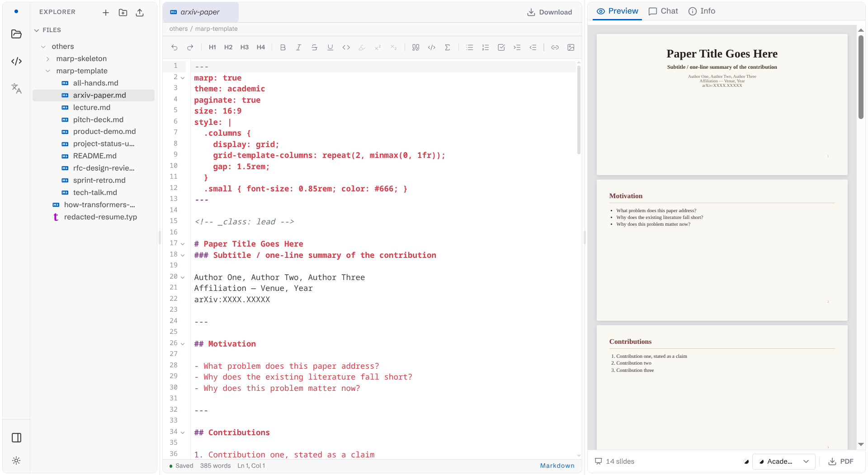Select the Preview tab
This screenshot has width=868, height=475.
618,11
